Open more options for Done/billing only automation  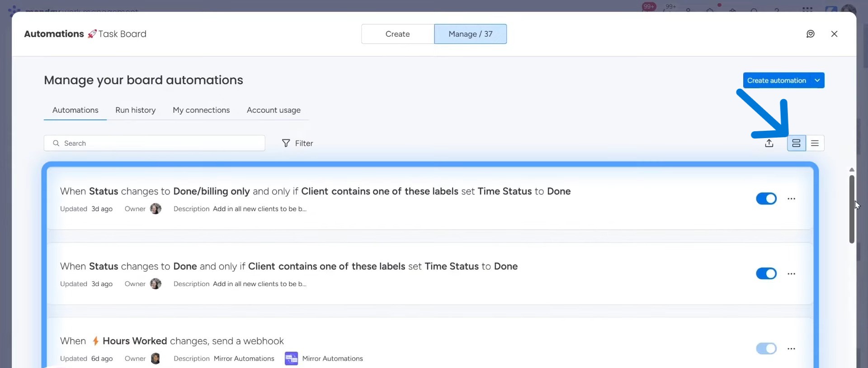[x=791, y=199]
